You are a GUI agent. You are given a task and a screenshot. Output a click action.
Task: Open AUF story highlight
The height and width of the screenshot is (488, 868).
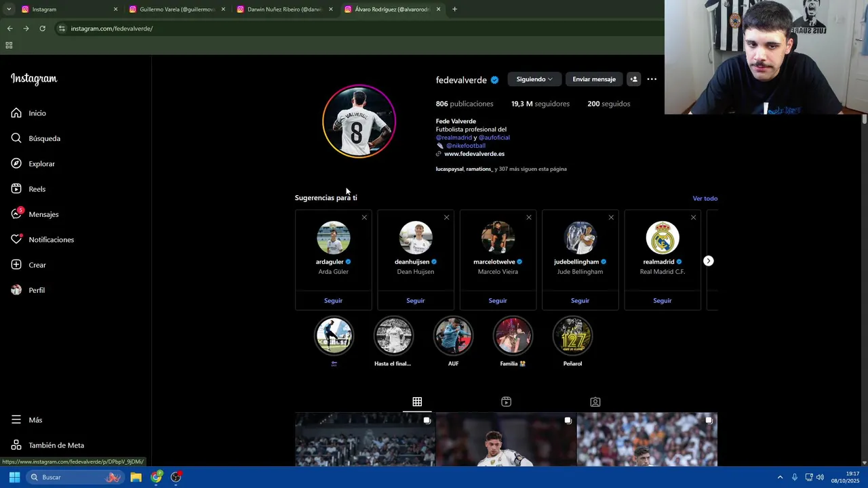[453, 336]
